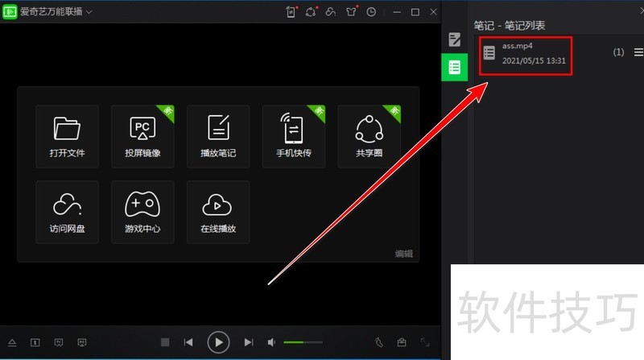The width and height of the screenshot is (644, 360).
Task: Click the iQiyi app logo icon
Action: coord(10,12)
